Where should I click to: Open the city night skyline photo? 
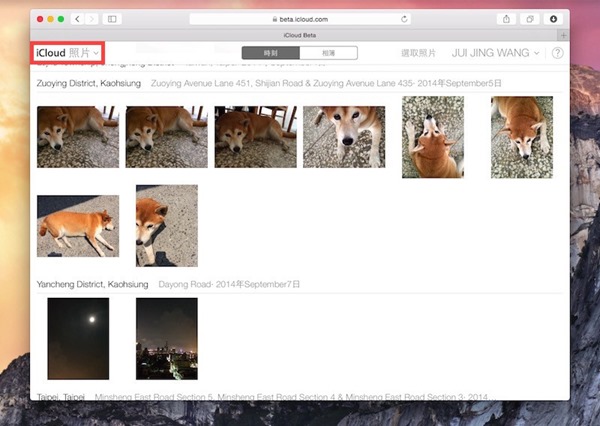click(x=166, y=338)
